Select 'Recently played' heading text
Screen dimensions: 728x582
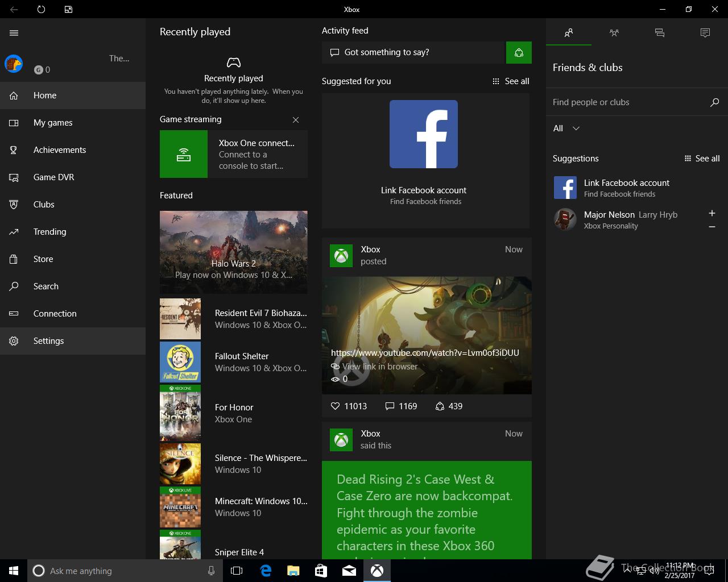pyautogui.click(x=195, y=32)
